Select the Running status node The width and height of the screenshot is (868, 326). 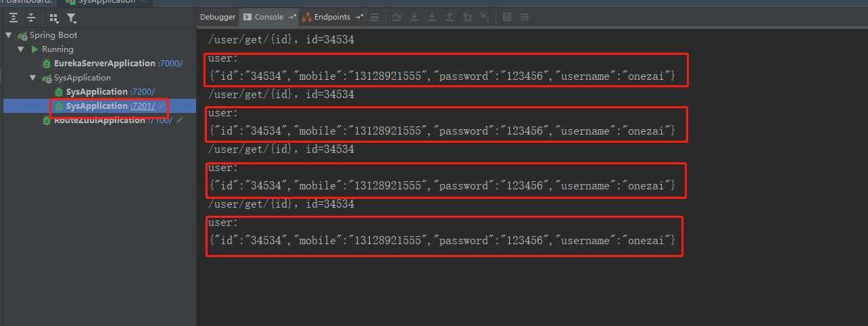(x=57, y=49)
